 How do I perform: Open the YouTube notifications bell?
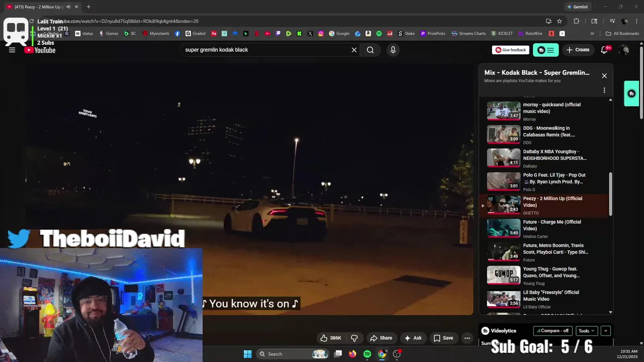tap(605, 50)
